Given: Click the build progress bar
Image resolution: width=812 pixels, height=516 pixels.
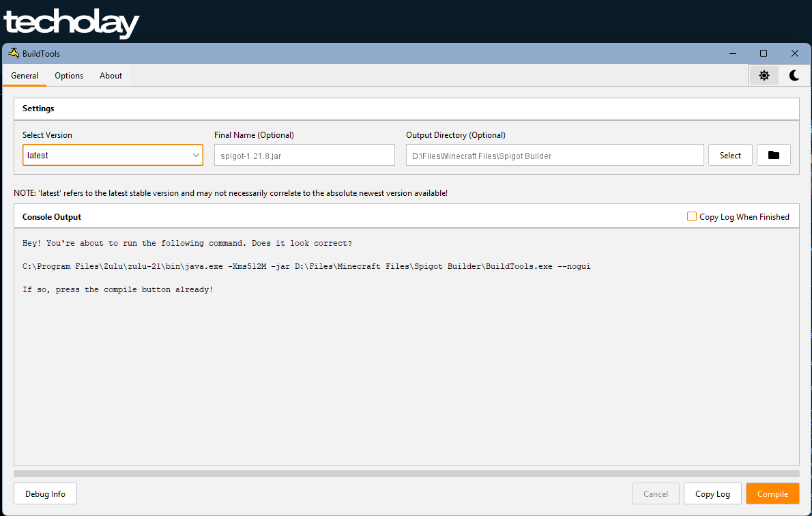Looking at the screenshot, I should tap(407, 474).
